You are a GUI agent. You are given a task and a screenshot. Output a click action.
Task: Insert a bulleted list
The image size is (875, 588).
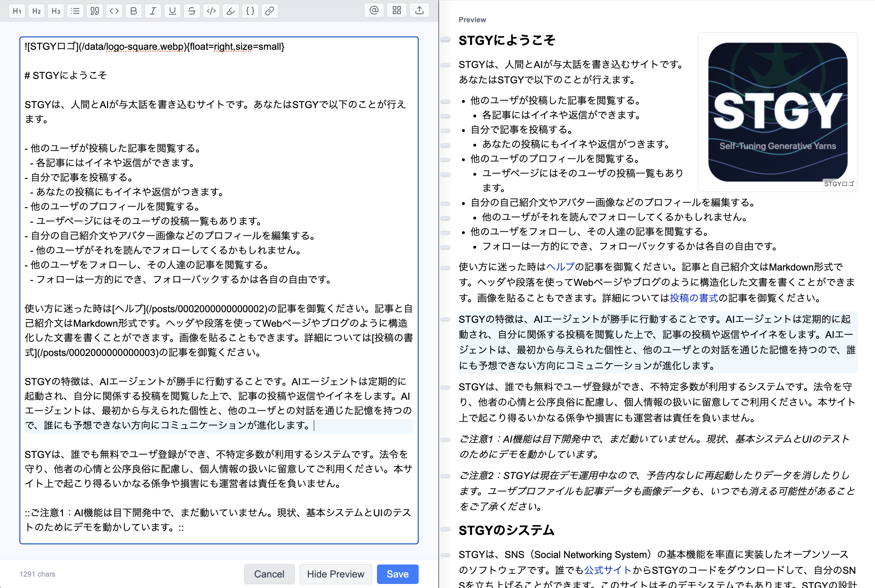click(x=75, y=11)
